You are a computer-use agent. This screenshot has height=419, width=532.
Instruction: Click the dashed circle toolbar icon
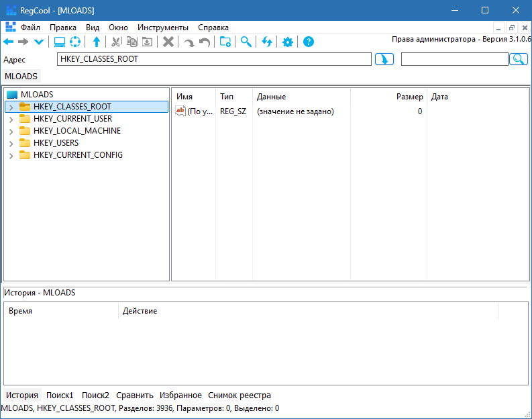75,42
